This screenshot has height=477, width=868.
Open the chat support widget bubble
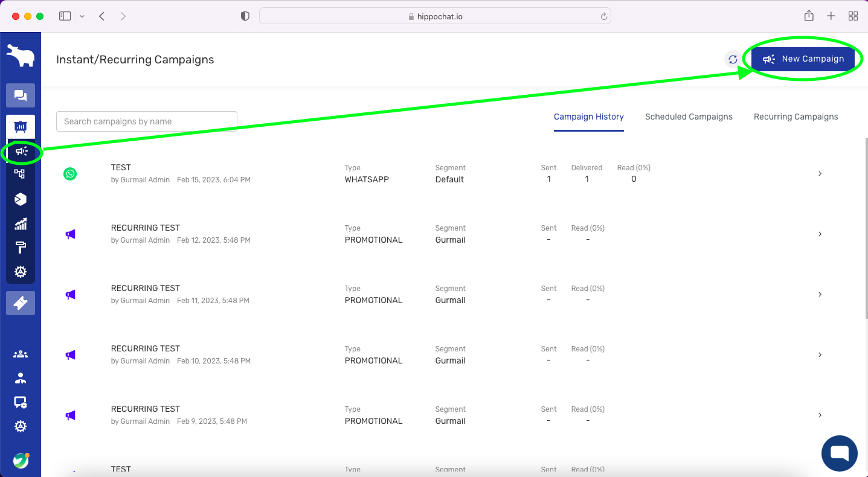coord(839,453)
